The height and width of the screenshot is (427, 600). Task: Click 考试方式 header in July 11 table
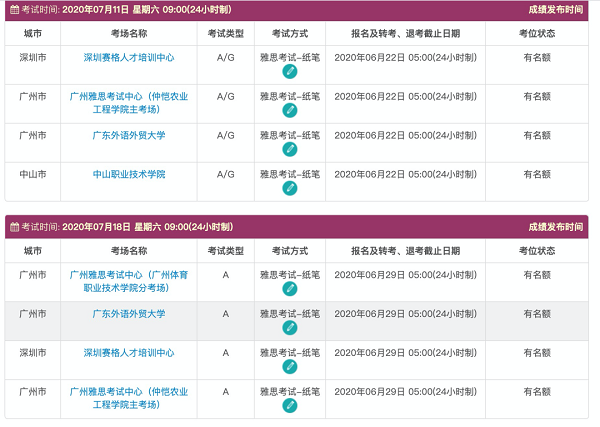290,34
